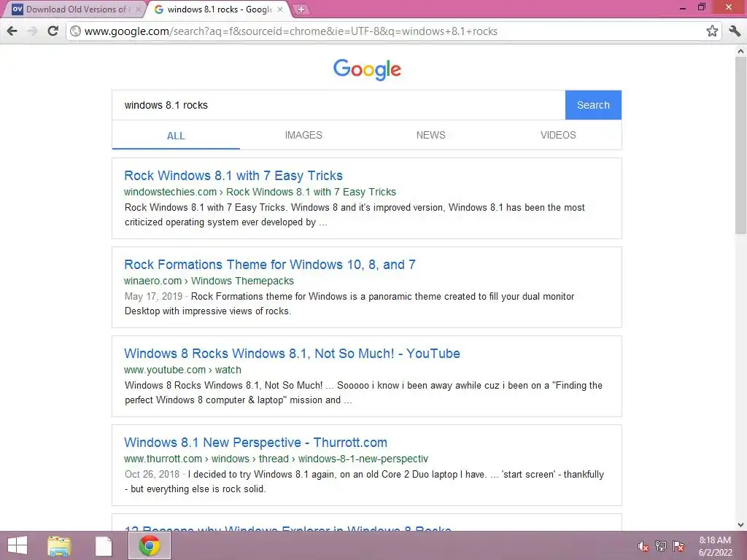The width and height of the screenshot is (747, 560).
Task: Restore down the Chrome window
Action: [701, 7]
